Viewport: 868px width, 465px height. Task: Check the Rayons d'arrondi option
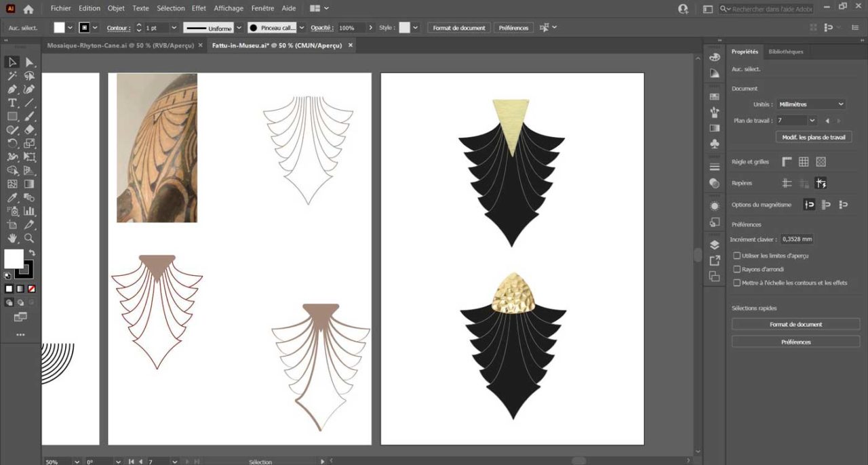click(x=737, y=270)
